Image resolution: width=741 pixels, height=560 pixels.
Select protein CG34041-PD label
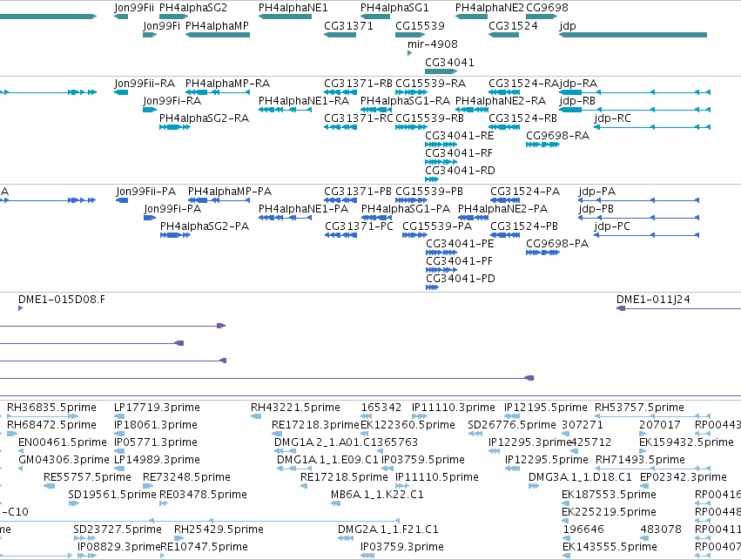point(461,279)
